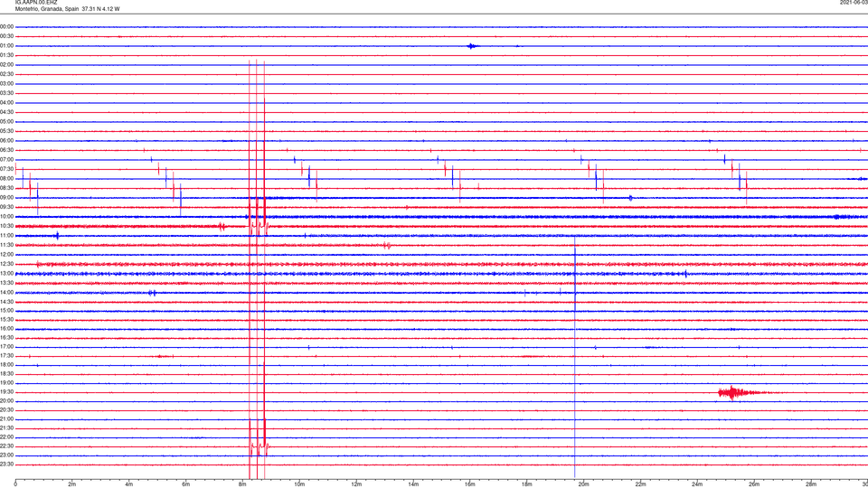Click the 14m axis tick label
This screenshot has width=868, height=488.
click(413, 484)
